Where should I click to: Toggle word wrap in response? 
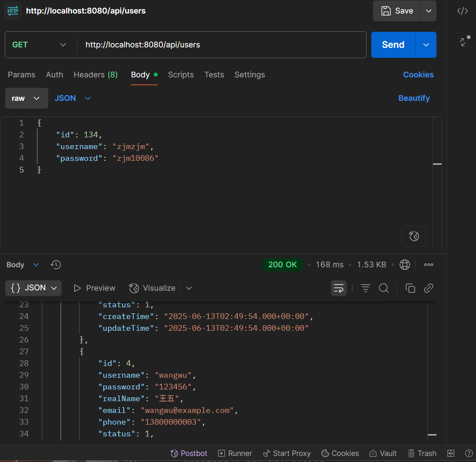coord(338,288)
